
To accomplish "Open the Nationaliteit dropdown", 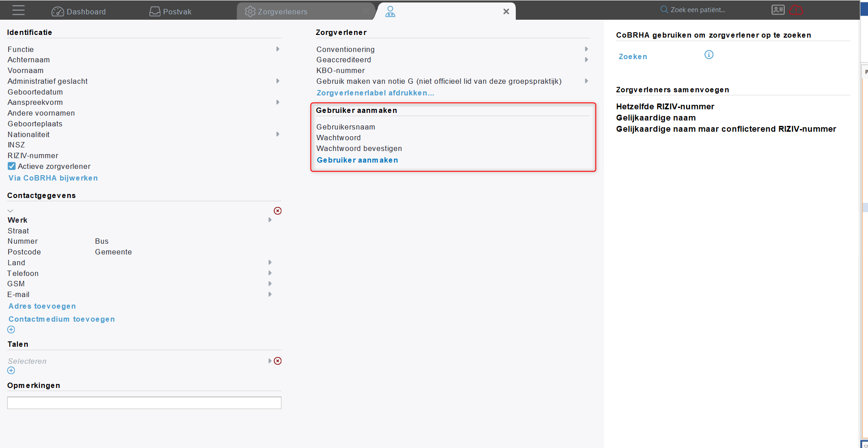I will click(x=278, y=134).
